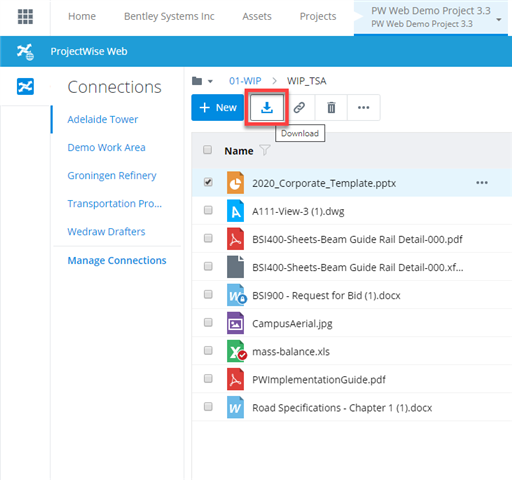Image resolution: width=512 pixels, height=480 pixels.
Task: Click the mass-balance.xls Excel icon
Action: pyautogui.click(x=236, y=351)
